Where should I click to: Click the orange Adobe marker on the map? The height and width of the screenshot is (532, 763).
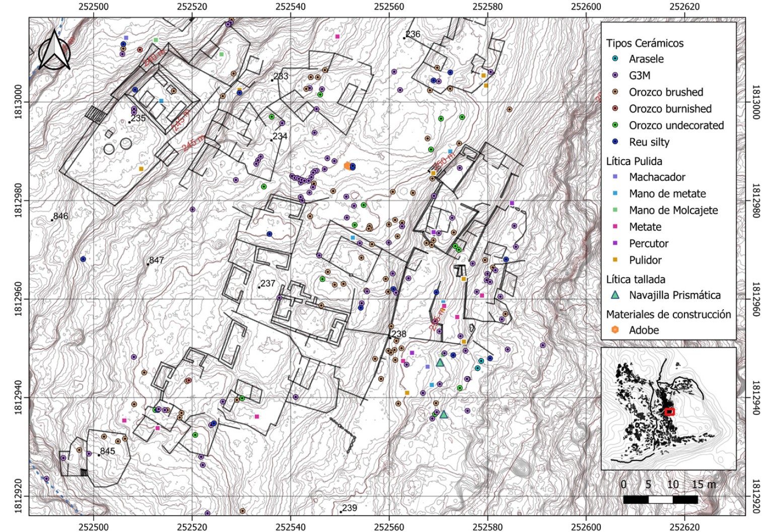(347, 166)
